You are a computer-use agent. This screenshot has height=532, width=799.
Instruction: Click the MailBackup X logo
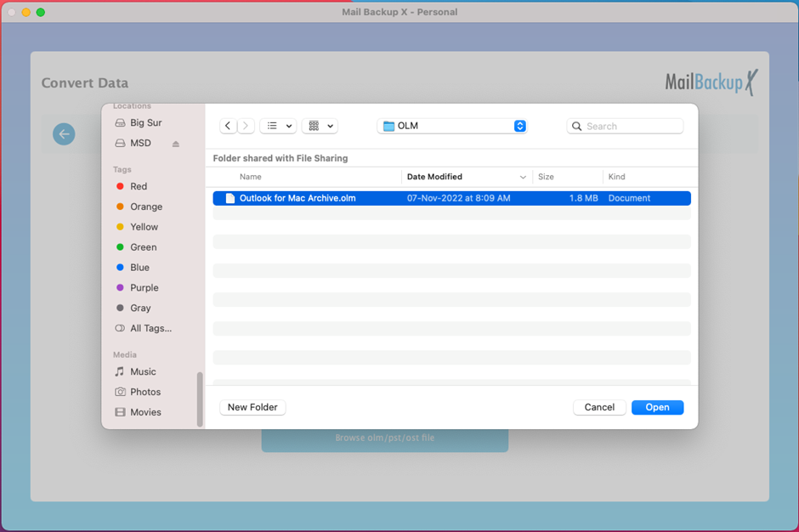click(711, 82)
